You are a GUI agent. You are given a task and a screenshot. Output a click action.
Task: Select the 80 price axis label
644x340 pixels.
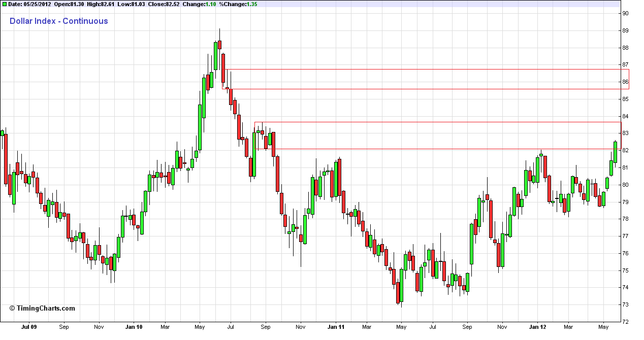point(625,185)
